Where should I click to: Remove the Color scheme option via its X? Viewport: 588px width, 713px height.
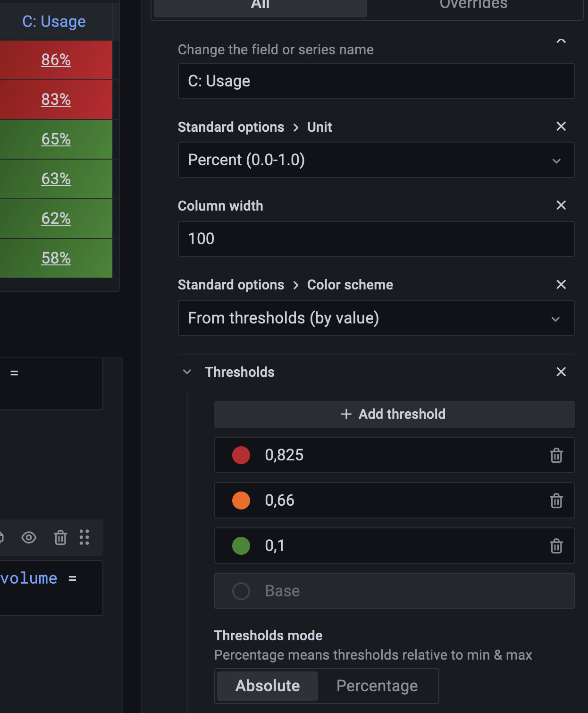(561, 285)
